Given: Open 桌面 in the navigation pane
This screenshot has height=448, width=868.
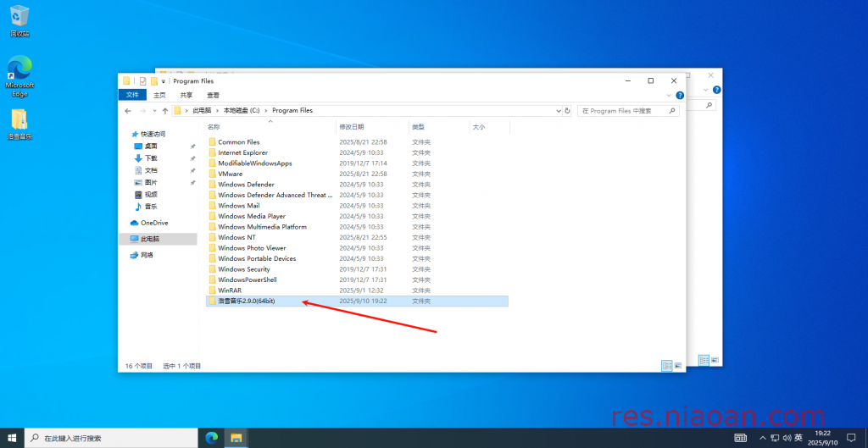Looking at the screenshot, I should tap(151, 146).
